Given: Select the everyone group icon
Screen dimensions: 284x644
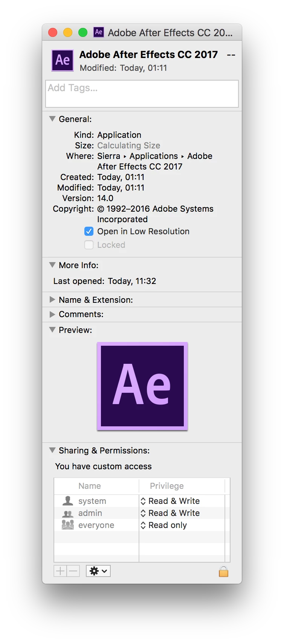Looking at the screenshot, I should (68, 525).
